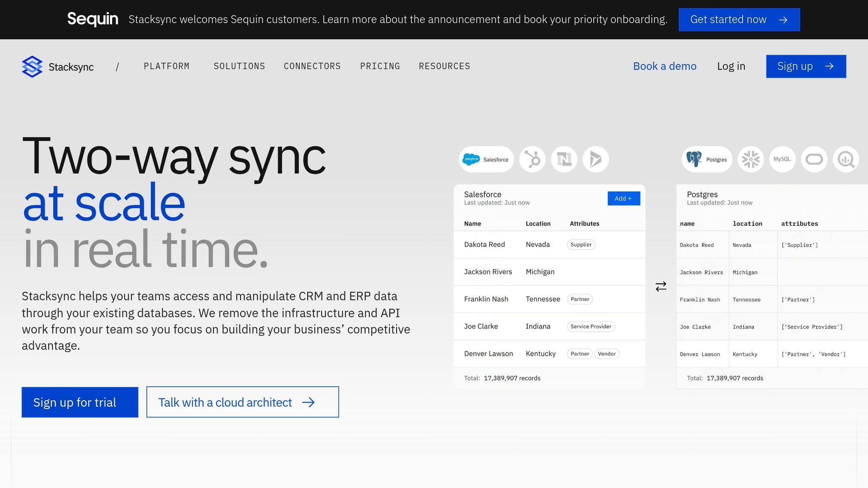The width and height of the screenshot is (868, 488).
Task: Click the Postgres total records count
Action: coord(735,378)
